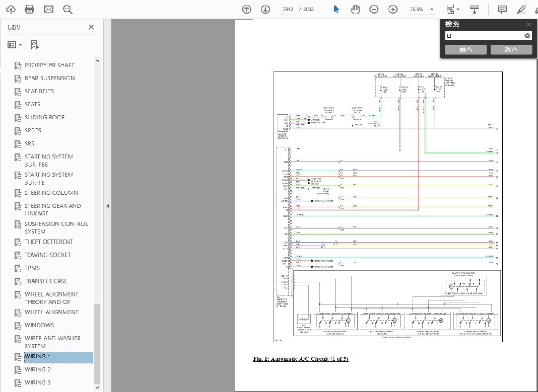Go to next page with the down arrow
The height and width of the screenshot is (392, 538).
265,10
